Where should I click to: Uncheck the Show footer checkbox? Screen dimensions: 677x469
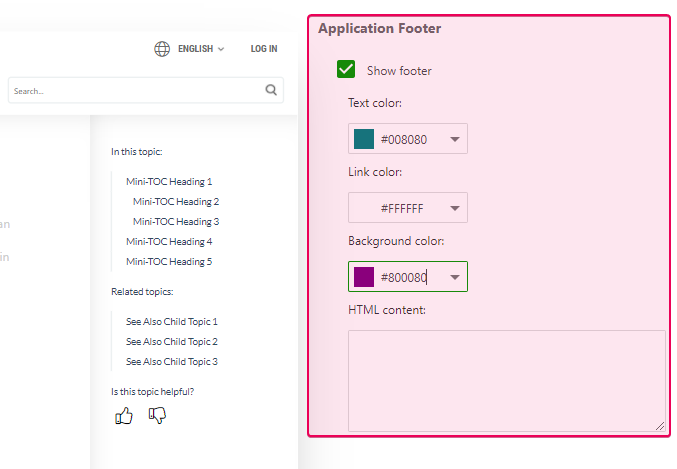(x=346, y=69)
